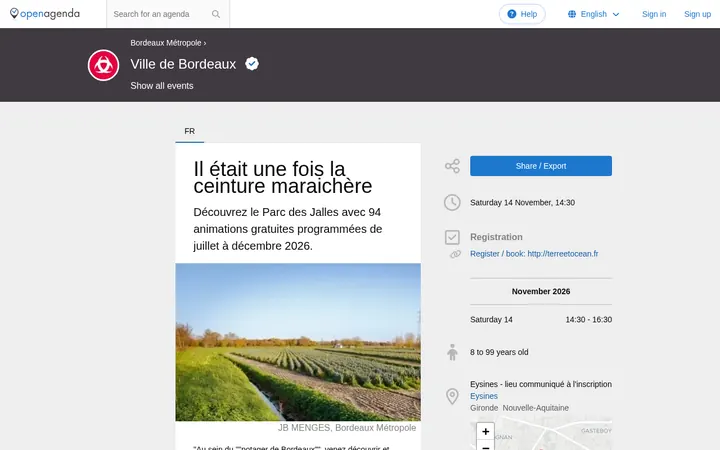Click the 'Registration' heading
This screenshot has height=450, width=720.
click(496, 237)
